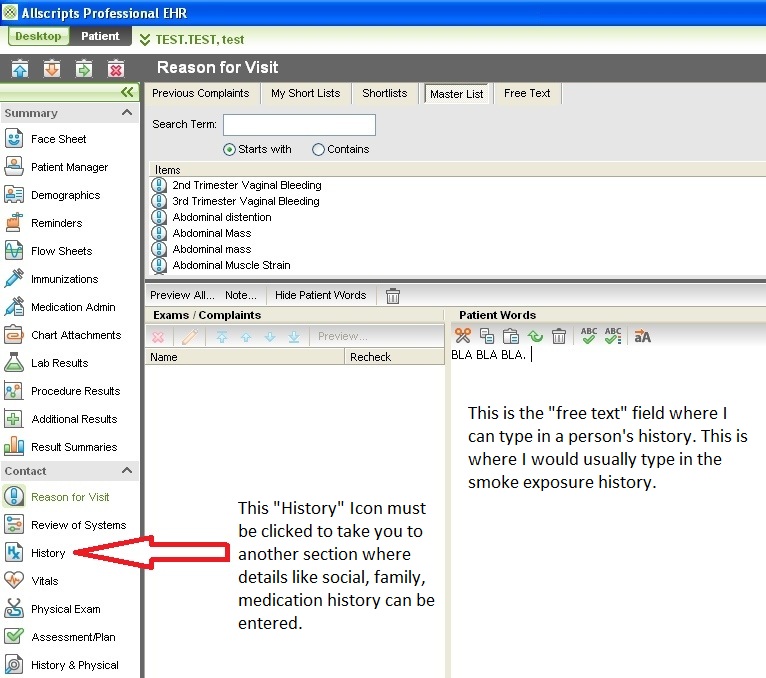766x678 pixels.
Task: Click the ABC spell check options icon
Action: coord(613,336)
